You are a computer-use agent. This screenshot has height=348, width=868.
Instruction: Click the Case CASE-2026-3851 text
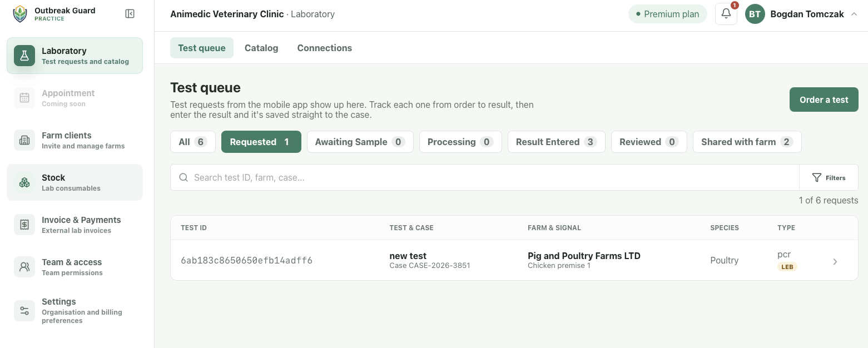(x=430, y=266)
